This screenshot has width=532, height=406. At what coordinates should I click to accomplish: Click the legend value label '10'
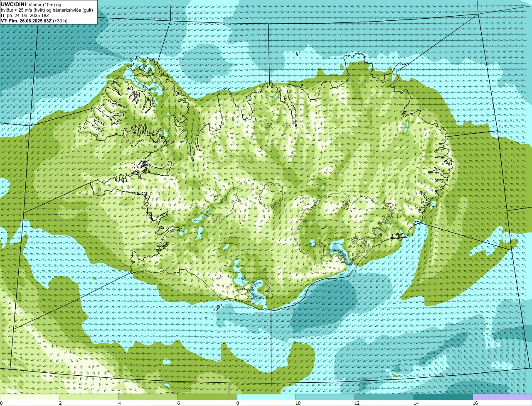[298, 403]
